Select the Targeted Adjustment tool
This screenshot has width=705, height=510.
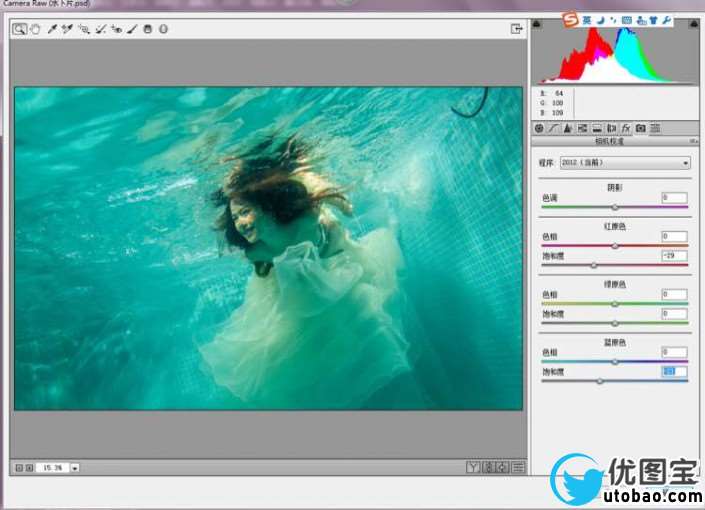click(84, 29)
